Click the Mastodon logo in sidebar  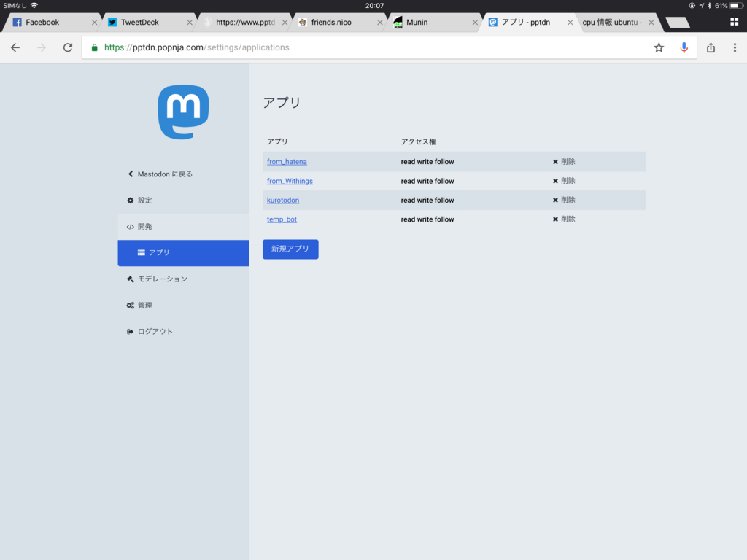183,112
